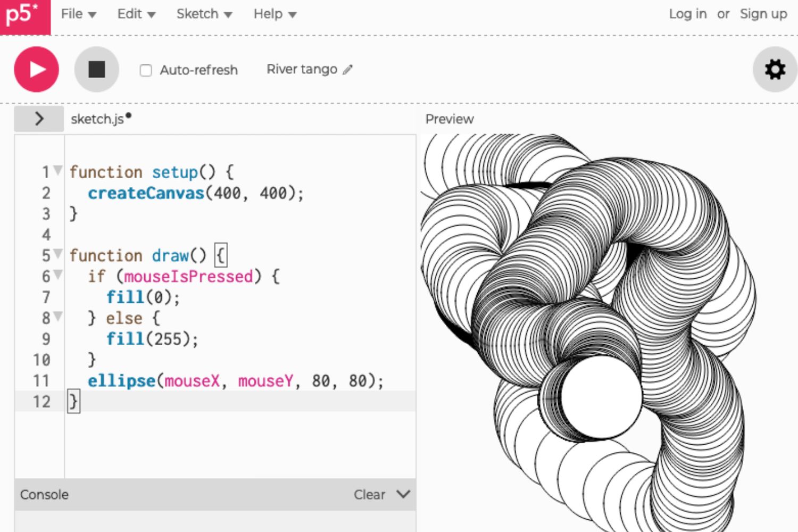Click the p5 logo in top corner
This screenshot has height=532, width=798.
[x=21, y=15]
